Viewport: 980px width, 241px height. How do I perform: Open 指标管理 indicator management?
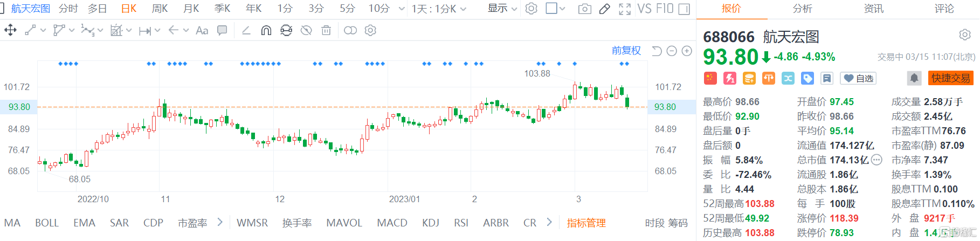coord(586,223)
